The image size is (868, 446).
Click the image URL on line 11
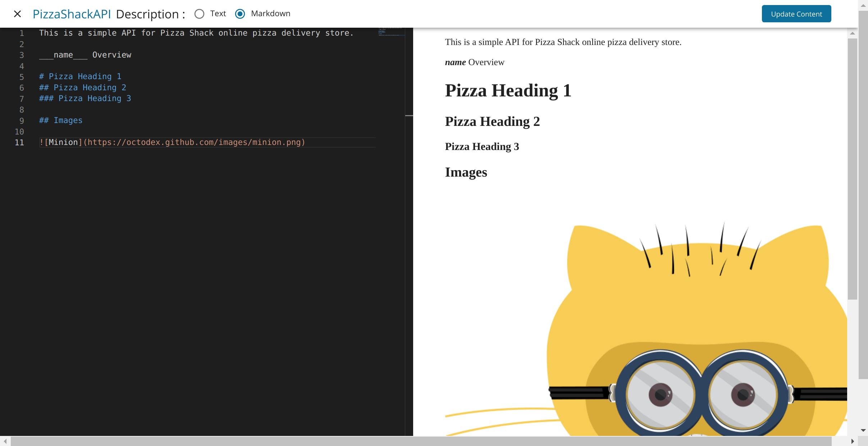(194, 142)
